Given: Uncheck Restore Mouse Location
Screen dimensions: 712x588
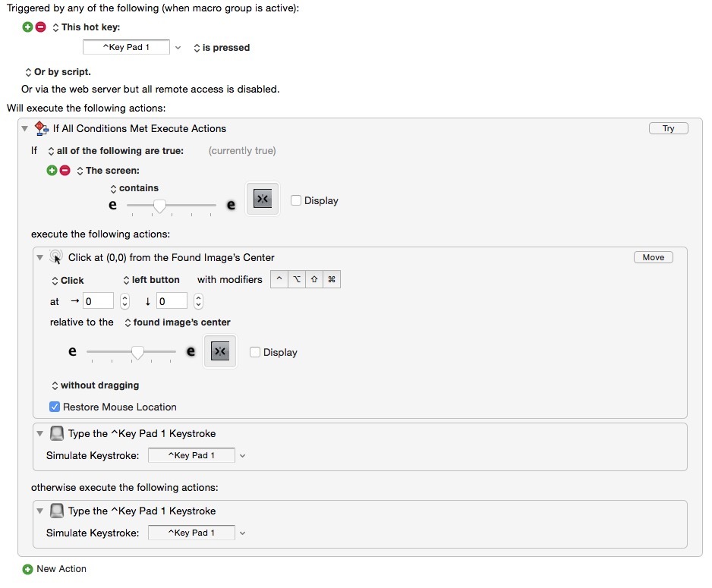Looking at the screenshot, I should [55, 407].
